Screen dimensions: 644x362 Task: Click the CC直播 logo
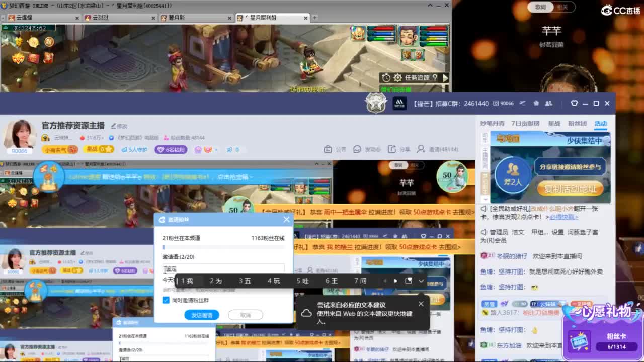[621, 10]
